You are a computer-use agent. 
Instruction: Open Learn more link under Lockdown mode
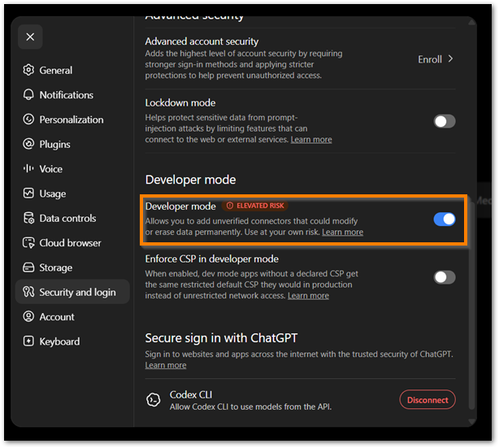[x=311, y=140]
